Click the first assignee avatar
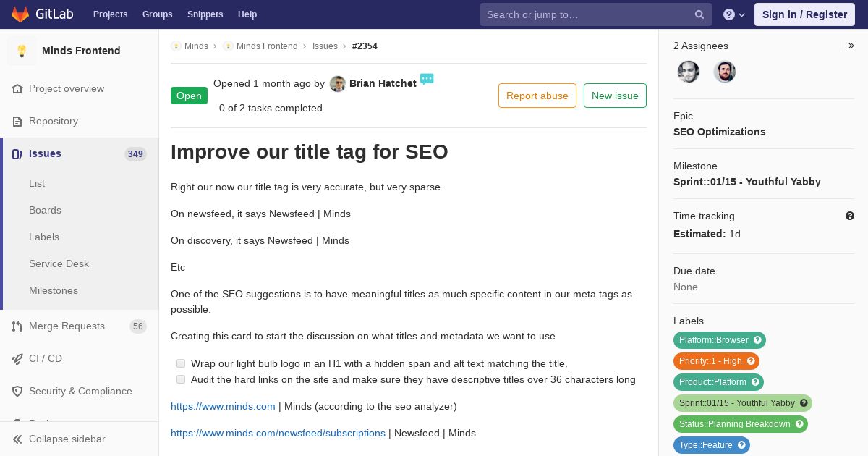This screenshot has width=868, height=456. point(689,72)
